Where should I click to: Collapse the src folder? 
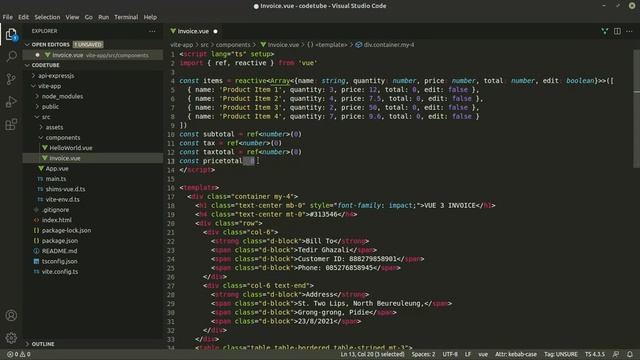coord(45,117)
